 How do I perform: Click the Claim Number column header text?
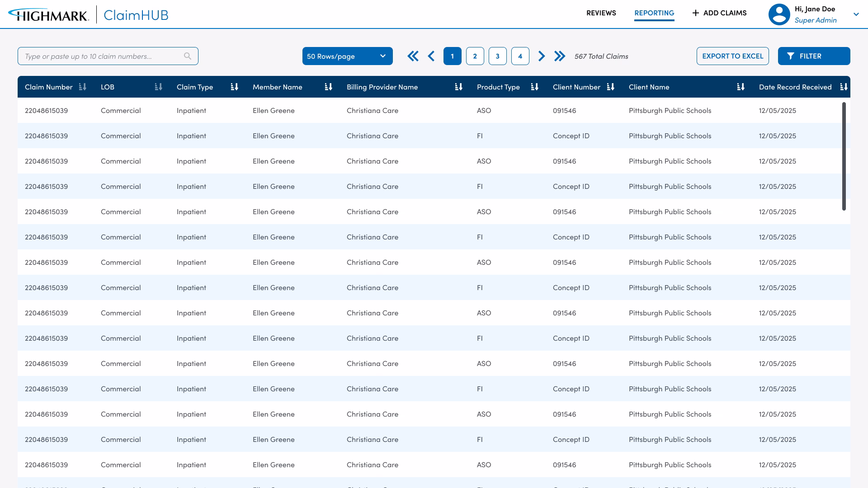(x=48, y=87)
